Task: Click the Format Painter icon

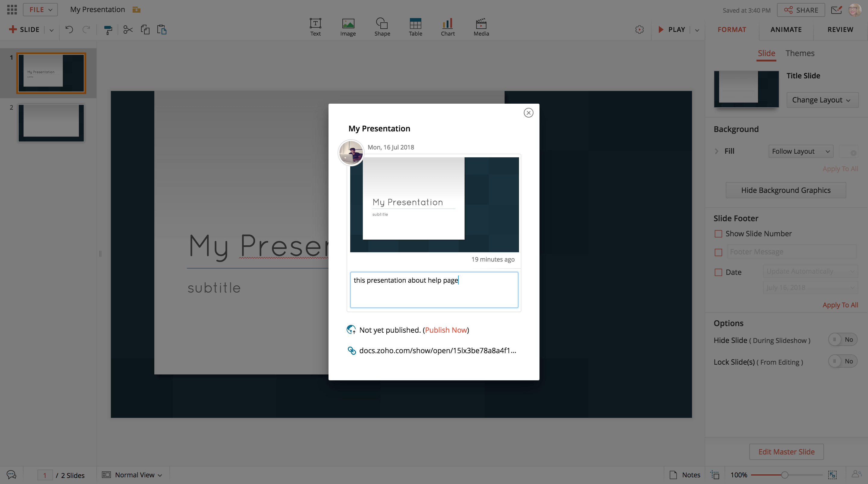Action: point(108,30)
